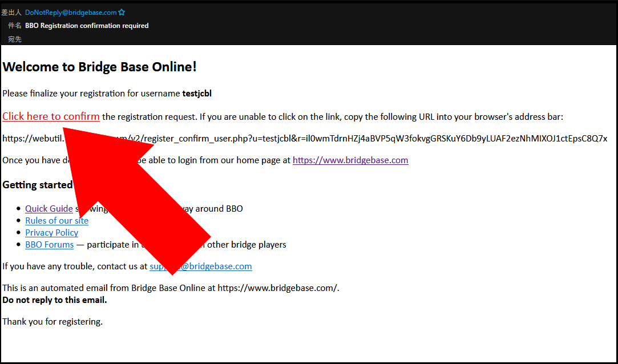
Task: Open the Quick Guide link
Action: [x=49, y=208]
